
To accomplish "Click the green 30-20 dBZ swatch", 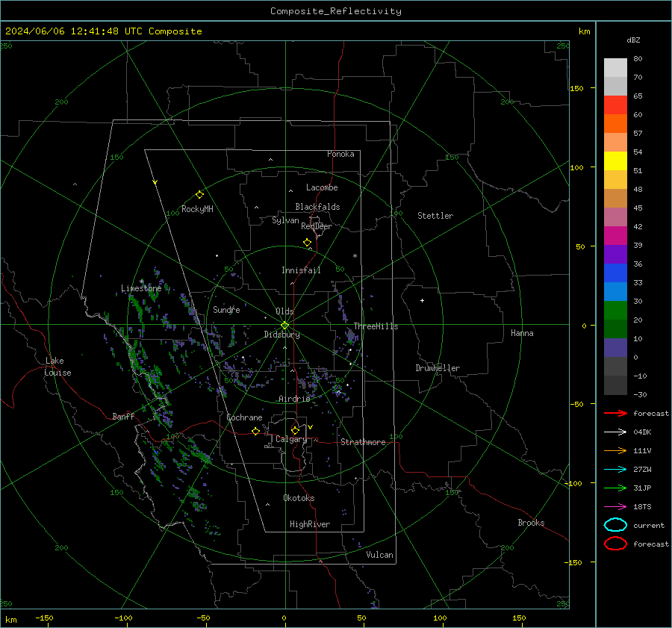I will click(615, 311).
